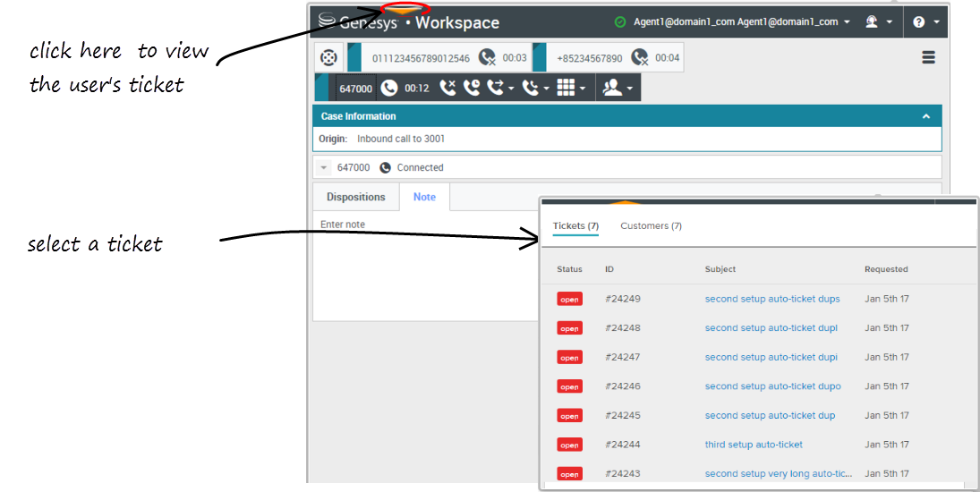This screenshot has width=980, height=492.
Task: Switch to the Customers (7) tab
Action: click(x=651, y=226)
